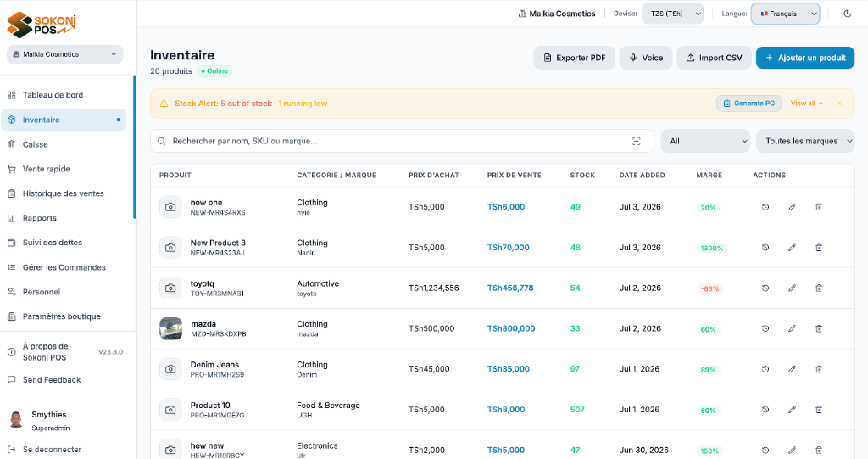Image resolution: width=868 pixels, height=459 pixels.
Task: Expand the Malkia Cosmetics store selector
Action: 65,54
